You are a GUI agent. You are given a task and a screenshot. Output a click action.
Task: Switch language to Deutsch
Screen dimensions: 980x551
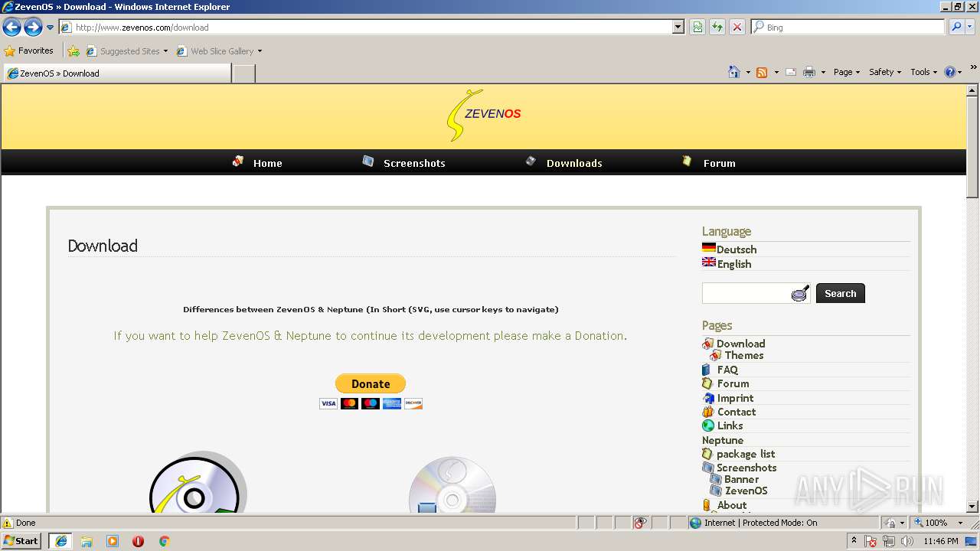coord(737,249)
